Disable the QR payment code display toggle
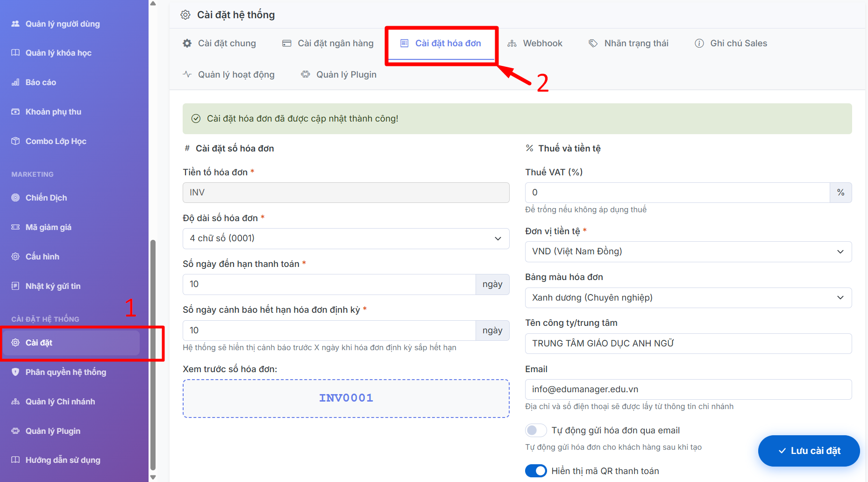The width and height of the screenshot is (868, 482). [535, 471]
